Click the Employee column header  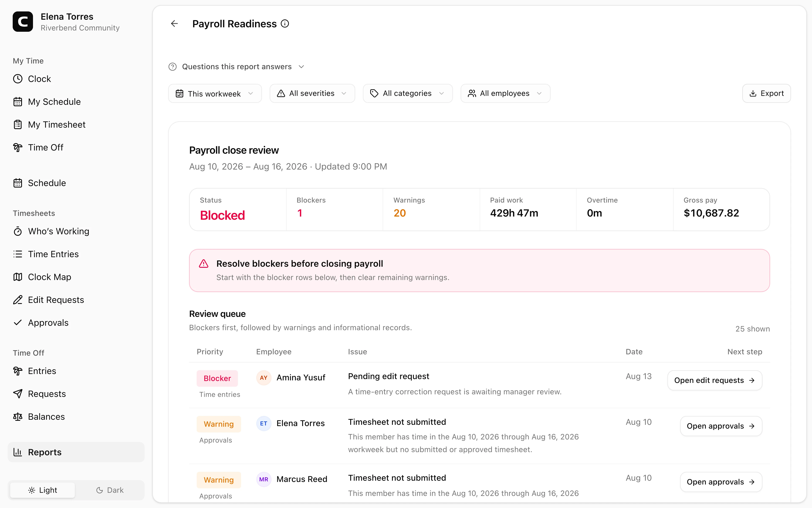[274, 352]
